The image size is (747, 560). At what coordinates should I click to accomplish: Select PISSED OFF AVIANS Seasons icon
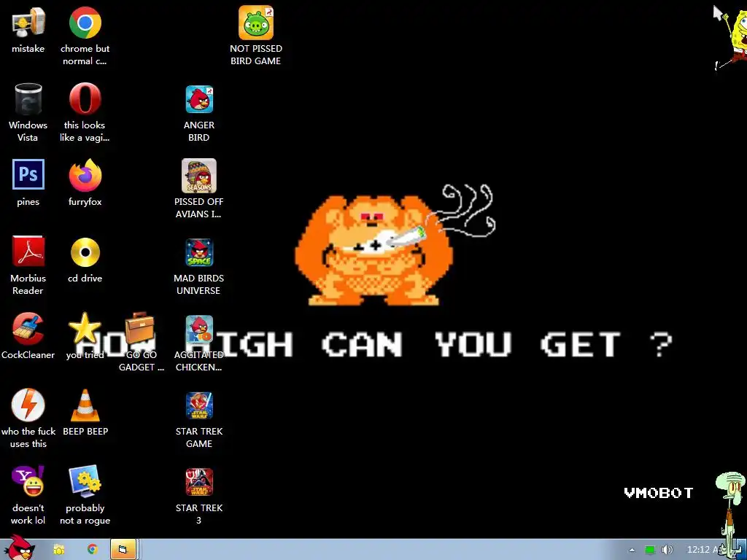coord(199,176)
